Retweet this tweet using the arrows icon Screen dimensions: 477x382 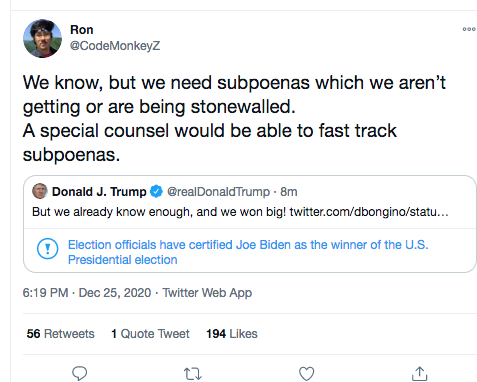[193, 374]
